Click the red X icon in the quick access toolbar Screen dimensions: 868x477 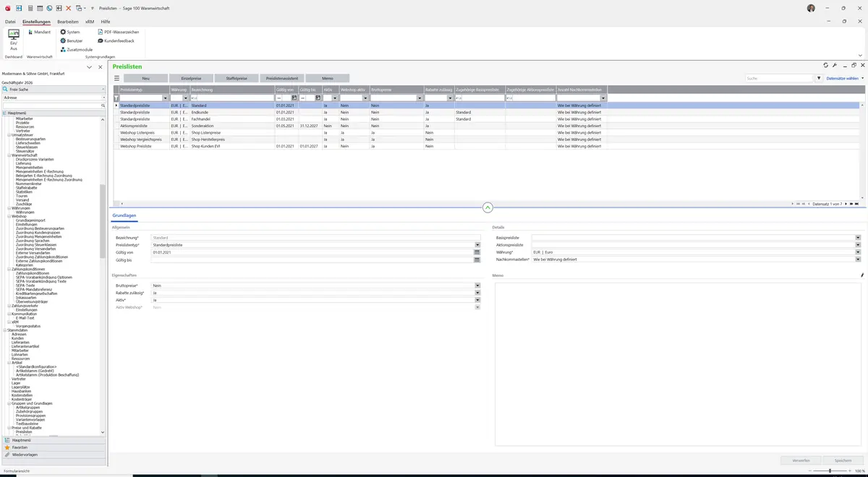pyautogui.click(x=69, y=8)
